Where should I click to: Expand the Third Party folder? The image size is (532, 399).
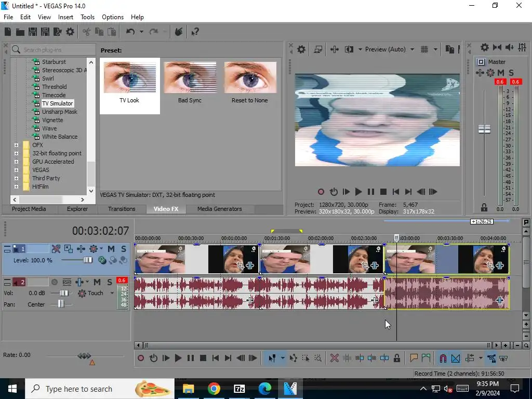click(16, 178)
